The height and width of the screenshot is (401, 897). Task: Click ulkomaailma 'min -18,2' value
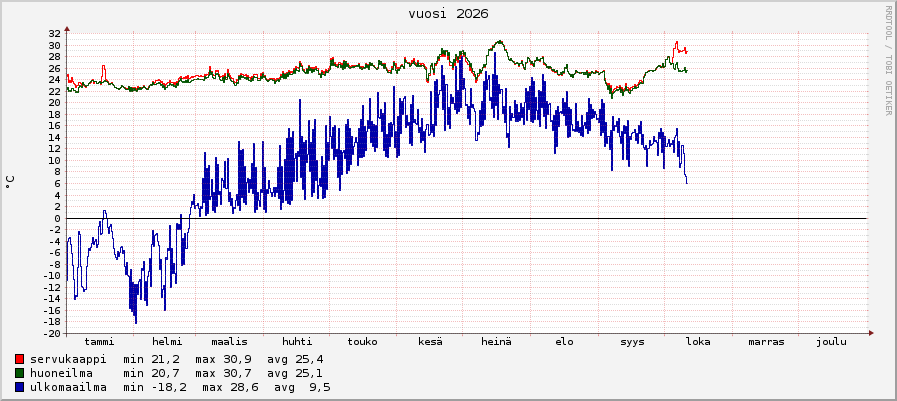click(x=156, y=388)
